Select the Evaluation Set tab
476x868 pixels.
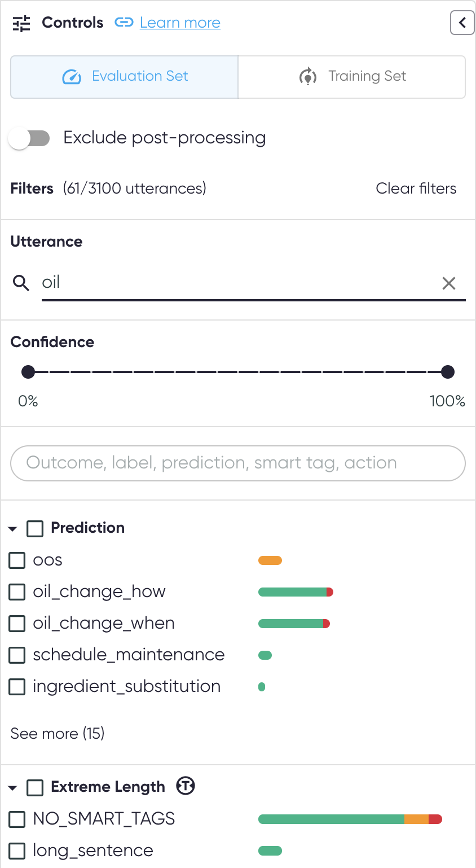(125, 77)
